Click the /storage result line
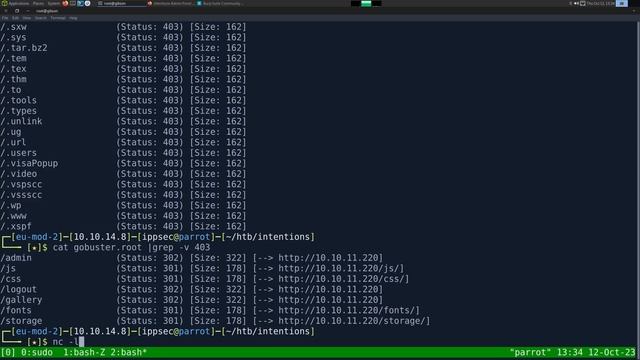Screen dimensions: 640x360 215,321
